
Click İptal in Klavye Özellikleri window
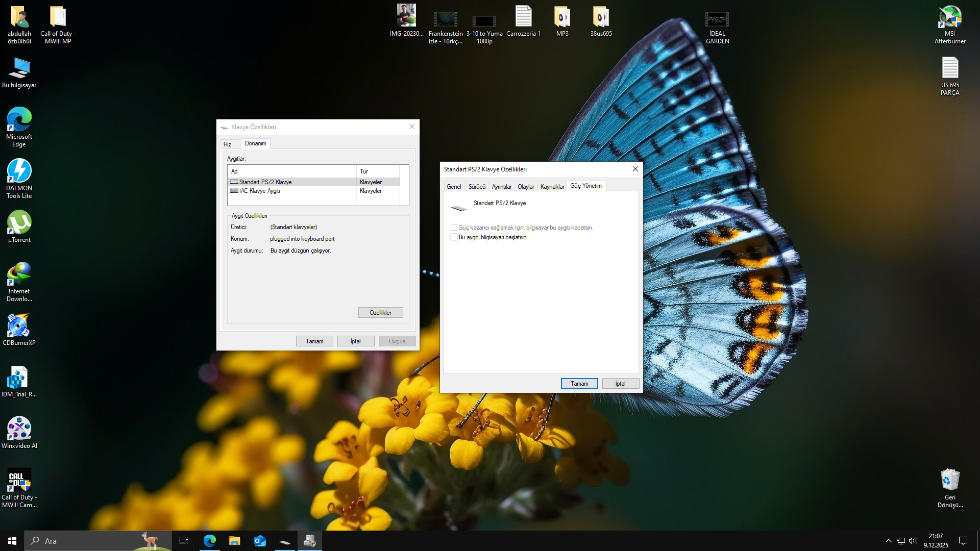pyautogui.click(x=355, y=341)
